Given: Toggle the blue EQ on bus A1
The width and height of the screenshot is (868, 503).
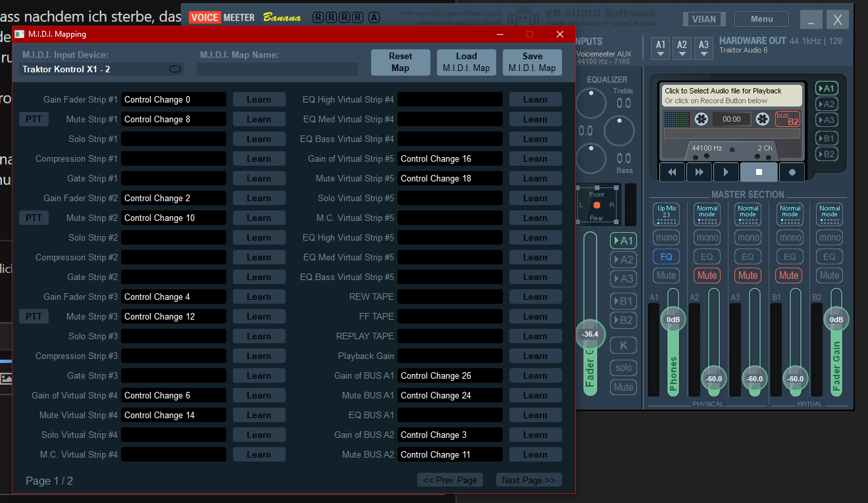Looking at the screenshot, I should pos(666,256).
